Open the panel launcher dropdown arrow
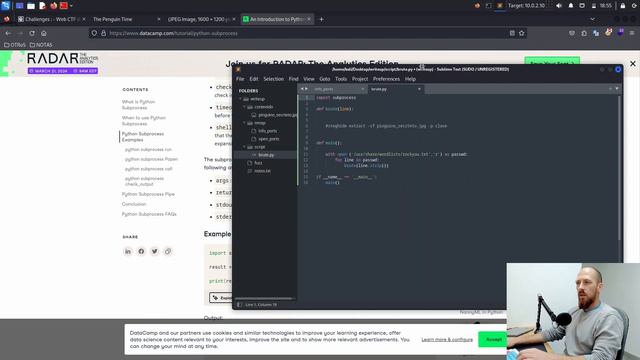 [x=71, y=6]
